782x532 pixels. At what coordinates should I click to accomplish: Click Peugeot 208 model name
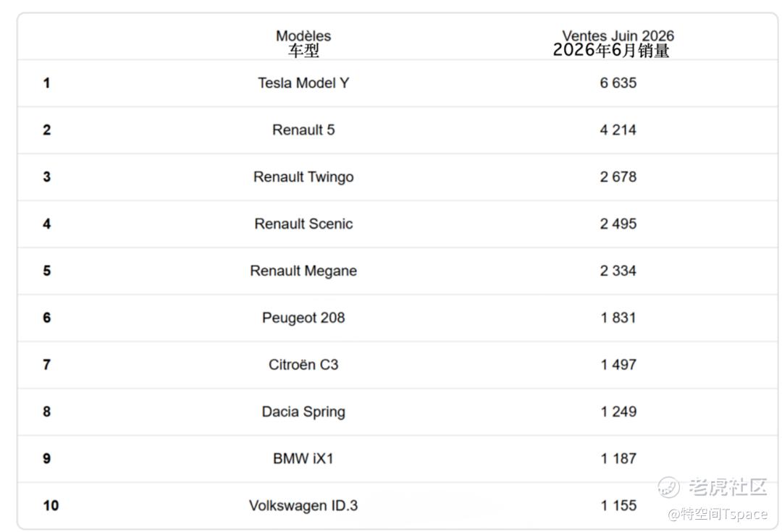point(303,318)
